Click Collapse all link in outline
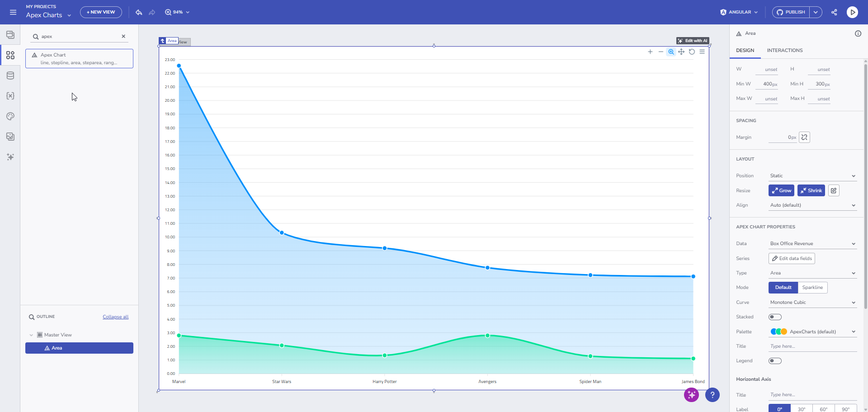The height and width of the screenshot is (412, 868). (115, 317)
